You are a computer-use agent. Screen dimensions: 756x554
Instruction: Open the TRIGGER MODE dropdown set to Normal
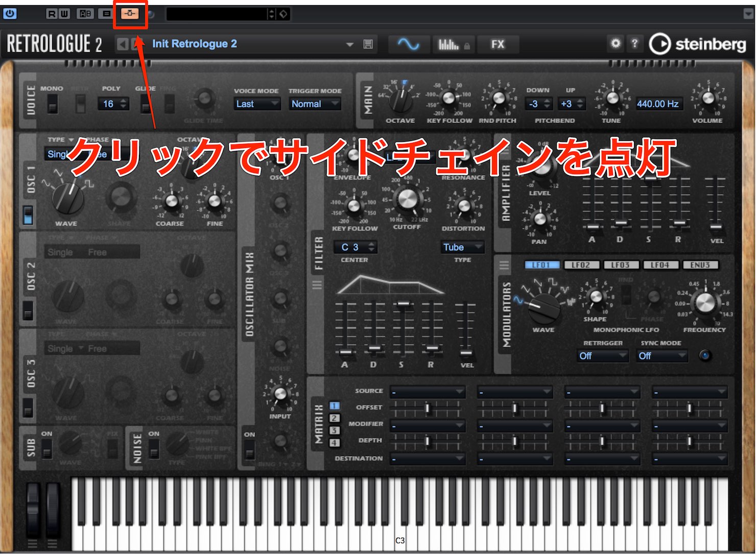315,104
